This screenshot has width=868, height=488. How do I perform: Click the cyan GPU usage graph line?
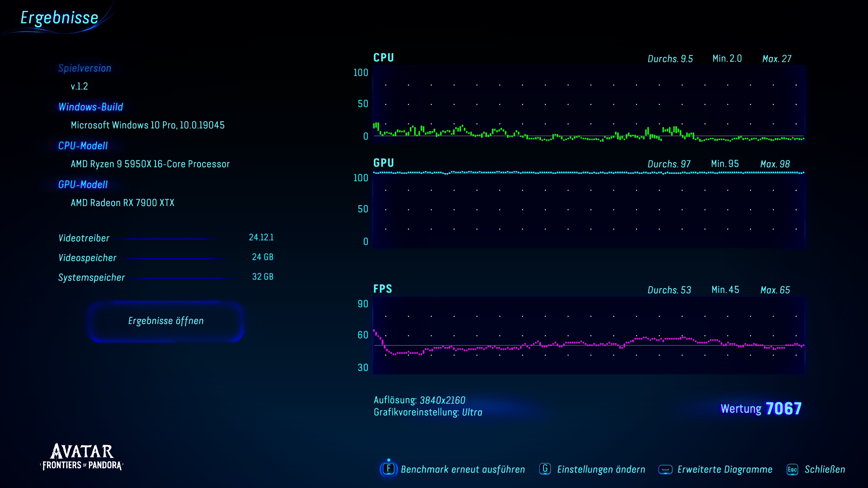[x=589, y=173]
